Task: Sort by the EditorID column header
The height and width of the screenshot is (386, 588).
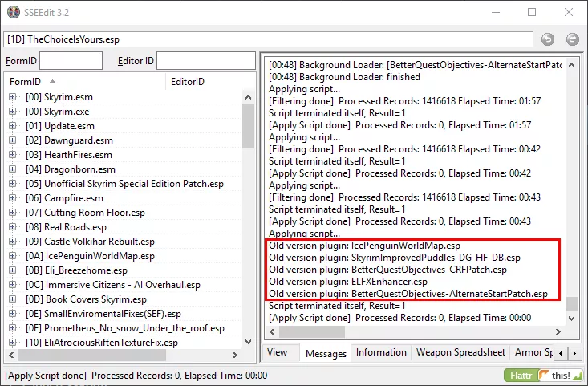Action: coord(210,81)
